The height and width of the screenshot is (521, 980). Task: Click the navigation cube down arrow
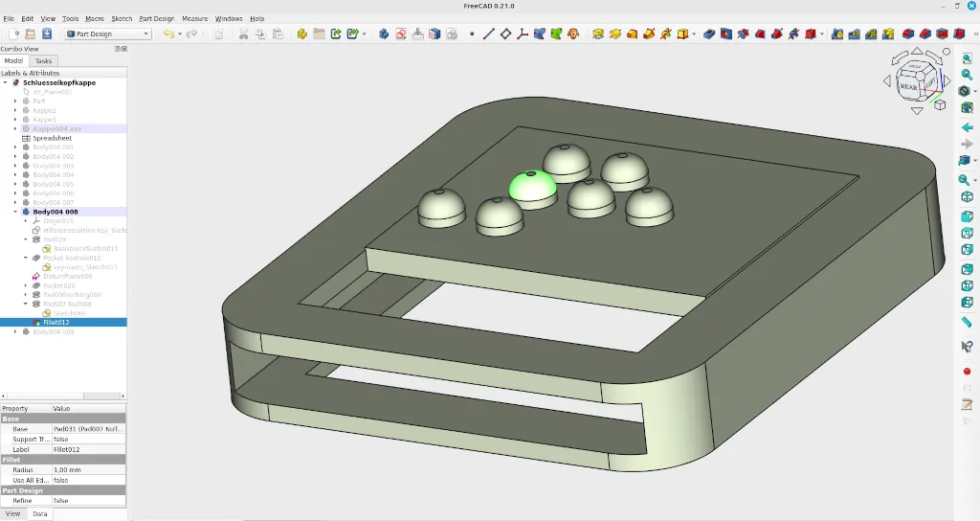pos(917,111)
